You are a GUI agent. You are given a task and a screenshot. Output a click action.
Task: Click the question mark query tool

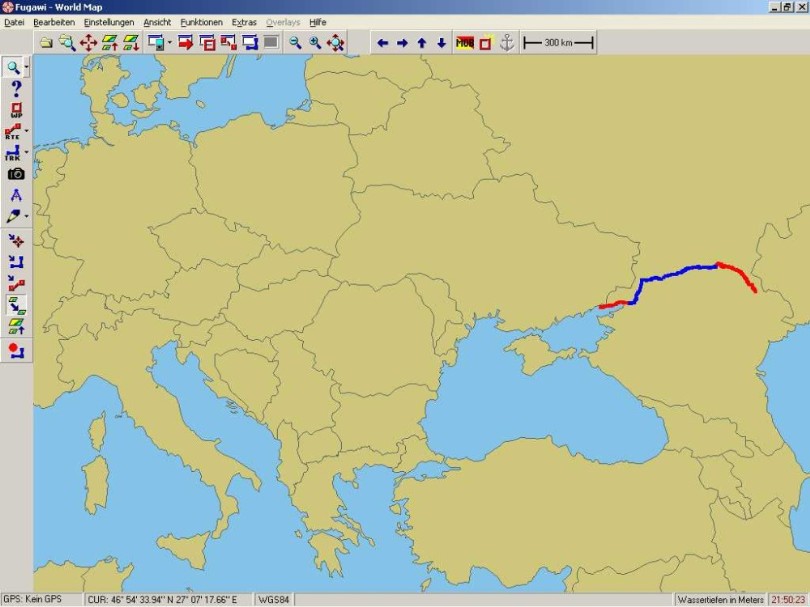[15, 88]
